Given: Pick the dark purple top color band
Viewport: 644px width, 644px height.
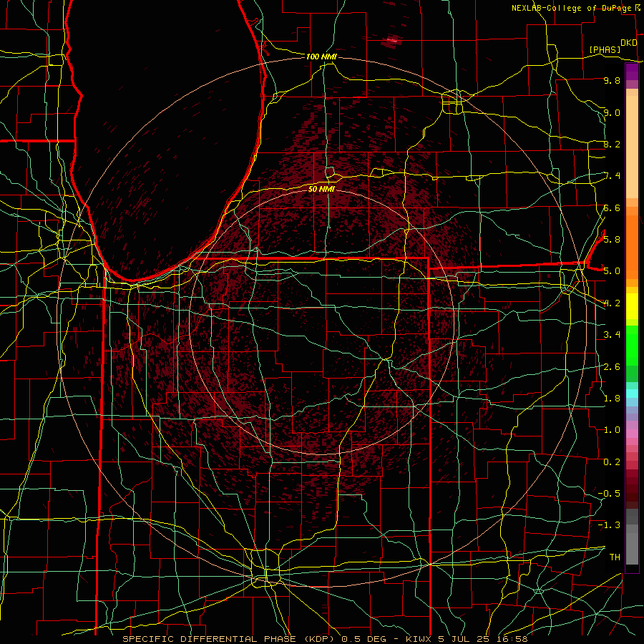Looking at the screenshot, I should coord(632,72).
